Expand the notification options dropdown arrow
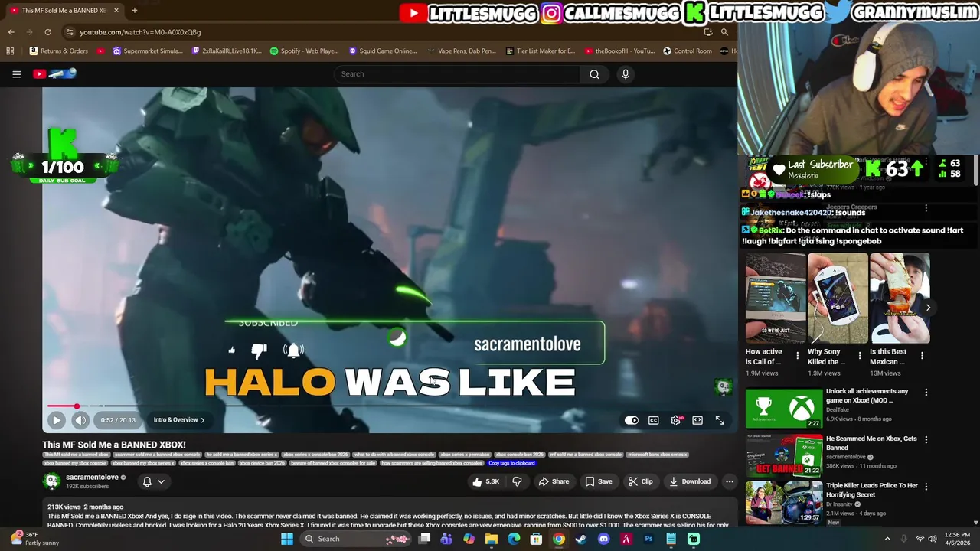Screen dimensions: 980x551 point(161,481)
